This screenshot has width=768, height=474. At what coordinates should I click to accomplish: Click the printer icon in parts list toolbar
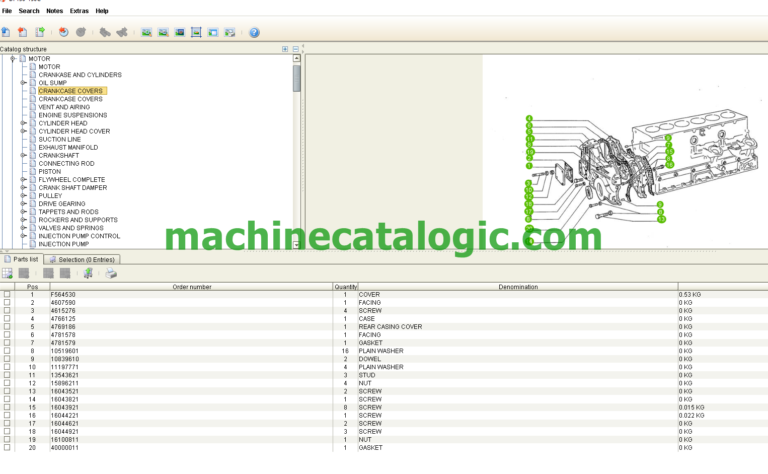[111, 273]
